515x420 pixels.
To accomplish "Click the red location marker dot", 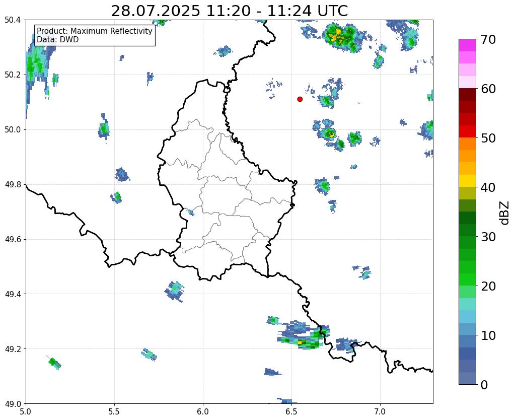I will pyautogui.click(x=300, y=99).
